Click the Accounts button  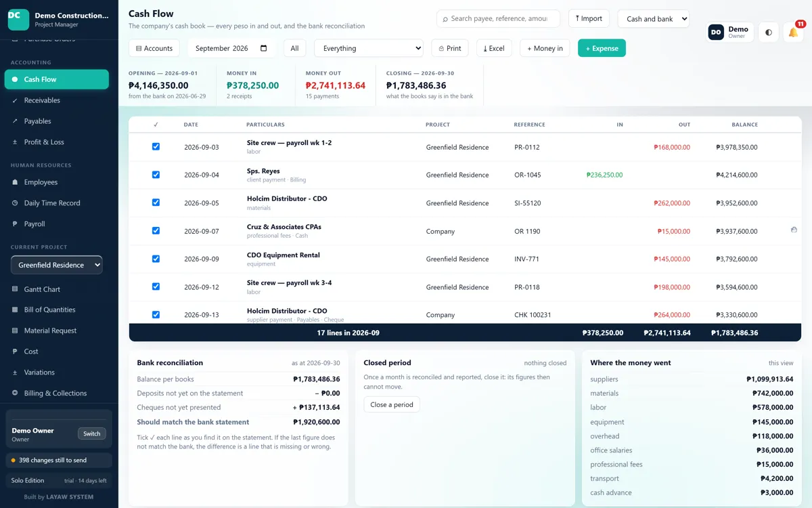click(x=154, y=48)
